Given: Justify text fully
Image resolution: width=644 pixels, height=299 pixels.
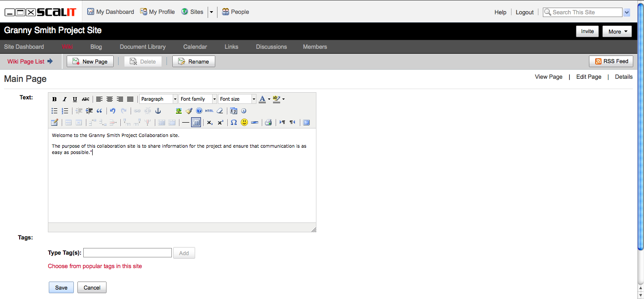Looking at the screenshot, I should 130,99.
